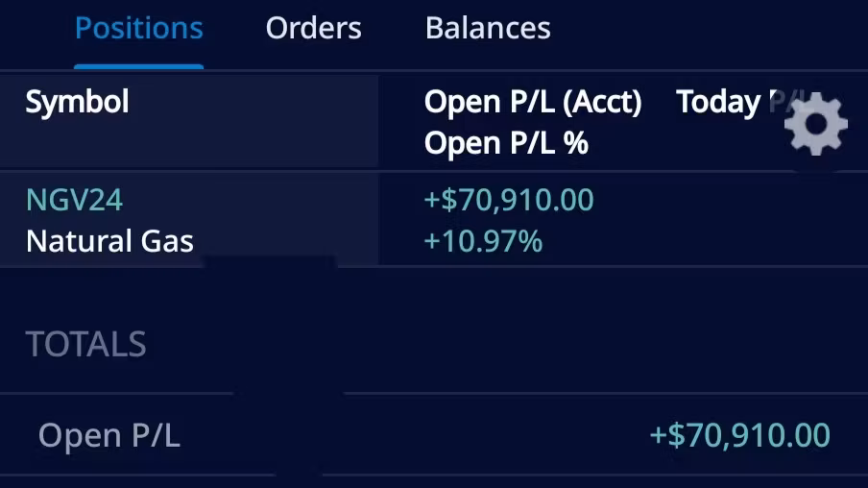Image resolution: width=868 pixels, height=488 pixels.
Task: Tap the Natural Gas description text
Action: (x=109, y=241)
